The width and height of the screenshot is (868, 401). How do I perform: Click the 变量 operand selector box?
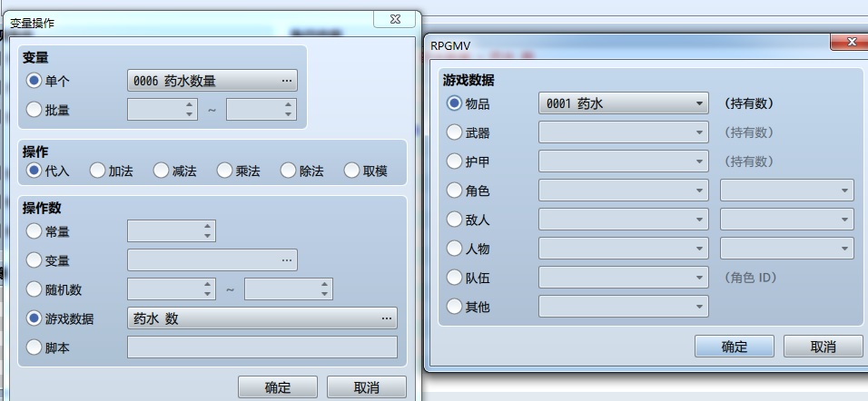pyautogui.click(x=212, y=260)
